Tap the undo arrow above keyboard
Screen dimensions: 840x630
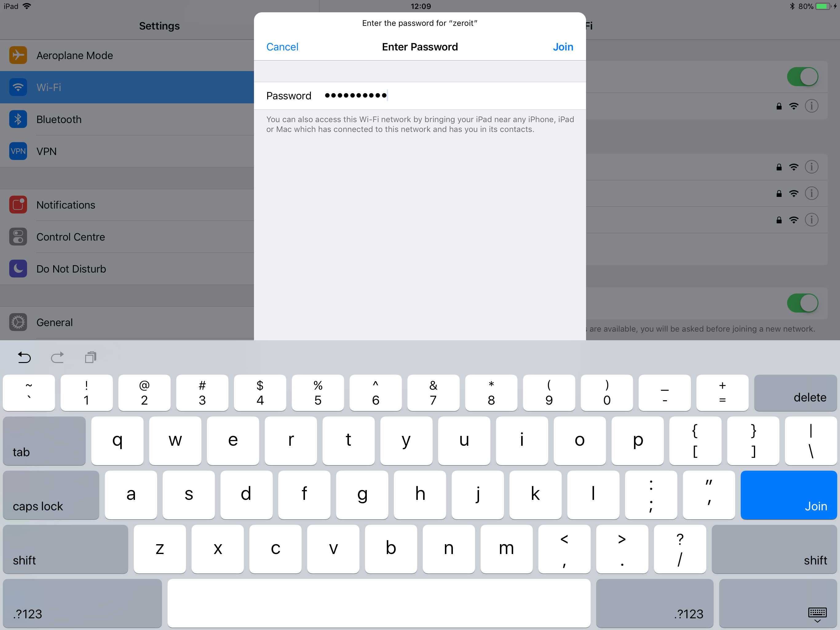24,357
